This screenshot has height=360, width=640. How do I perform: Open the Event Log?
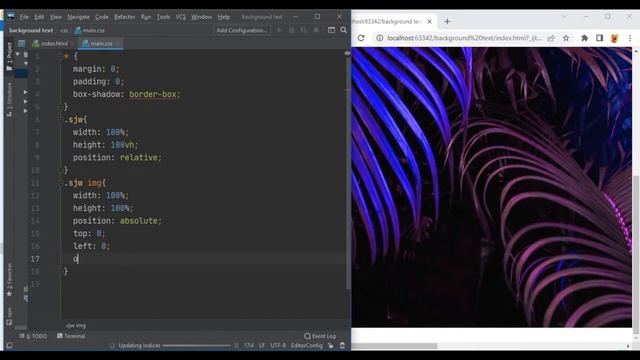click(320, 336)
